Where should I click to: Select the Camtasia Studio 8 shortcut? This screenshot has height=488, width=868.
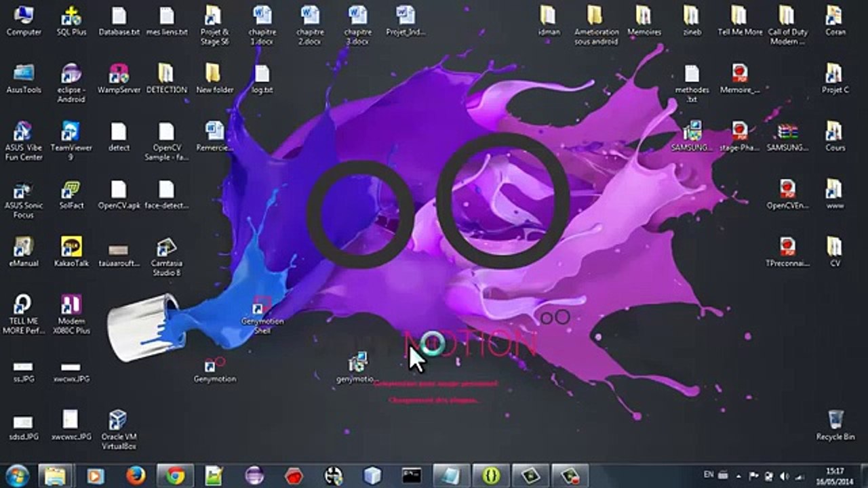click(166, 257)
